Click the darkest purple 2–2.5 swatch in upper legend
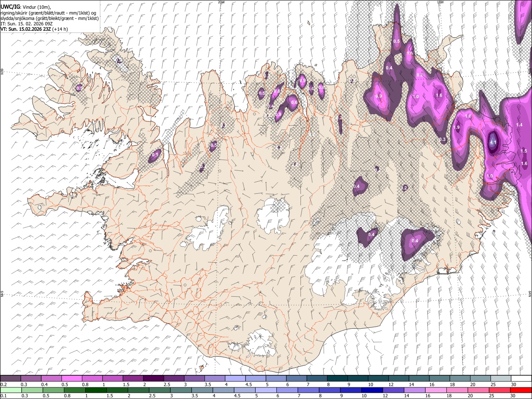 click(x=153, y=378)
